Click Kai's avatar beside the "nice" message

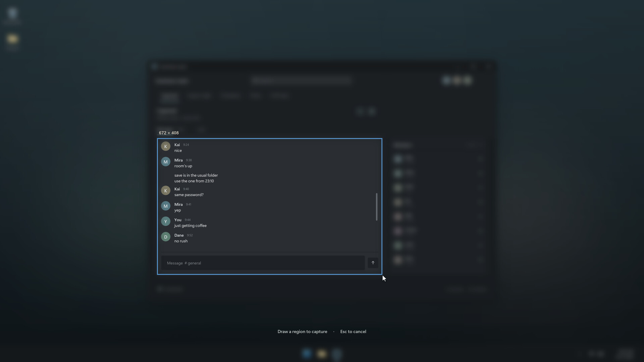165,146
